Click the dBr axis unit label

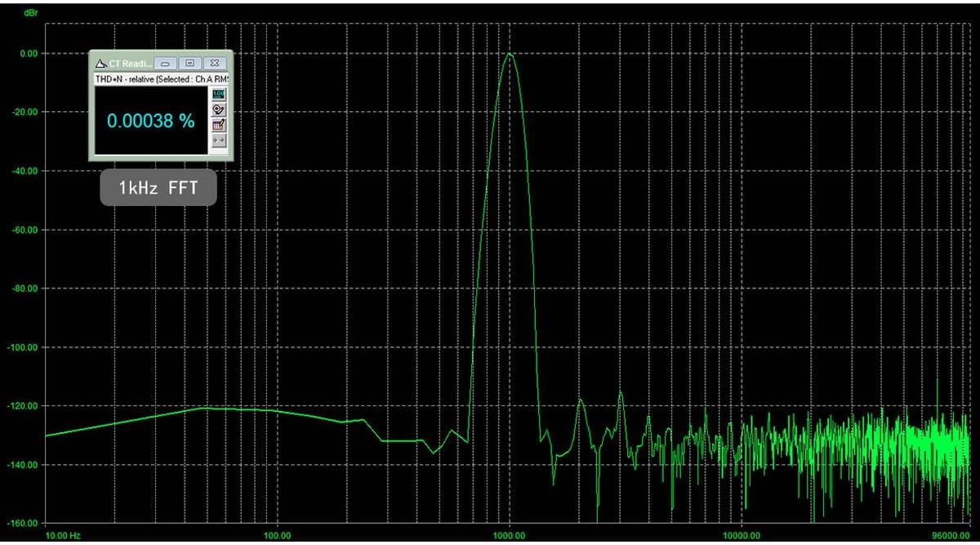(30, 14)
